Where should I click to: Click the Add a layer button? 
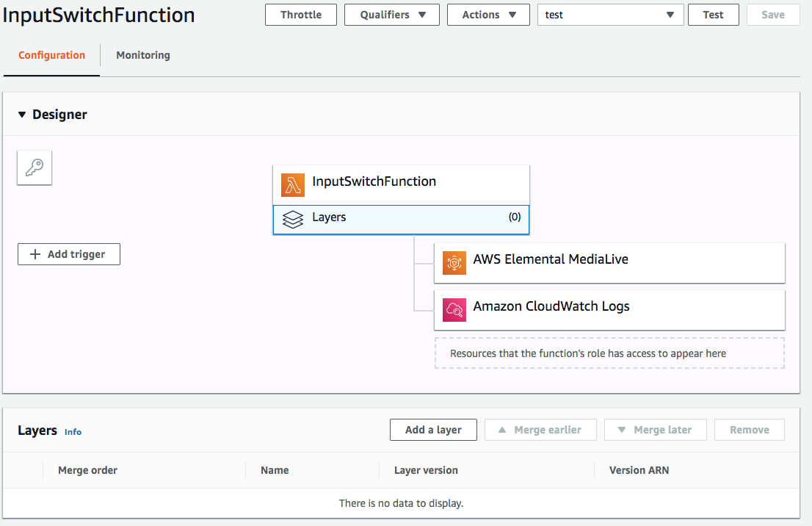coord(433,430)
